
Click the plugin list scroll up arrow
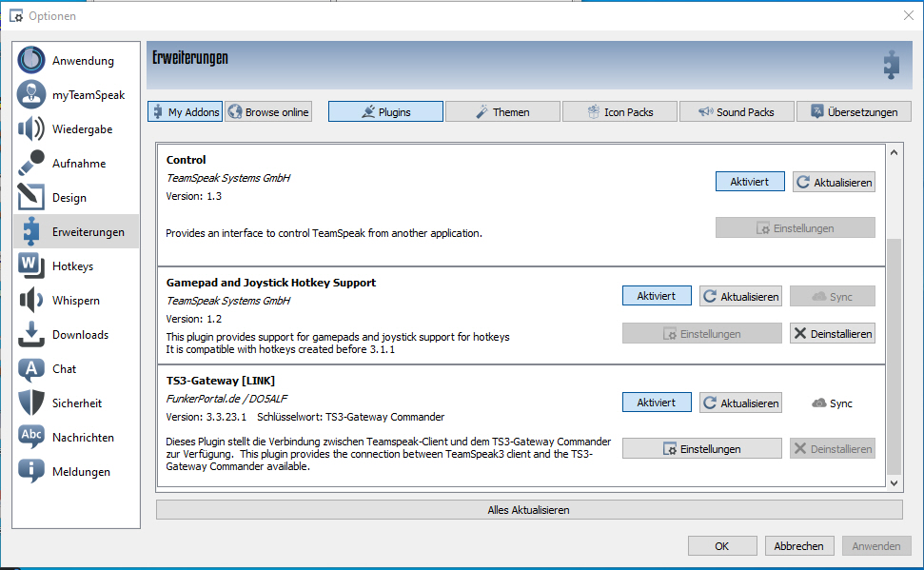[x=894, y=152]
